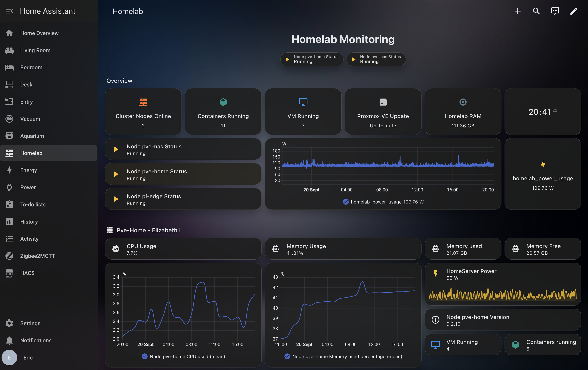Click the Proxmox VE Update package icon
Screen dimensions: 588x370
coord(383,102)
